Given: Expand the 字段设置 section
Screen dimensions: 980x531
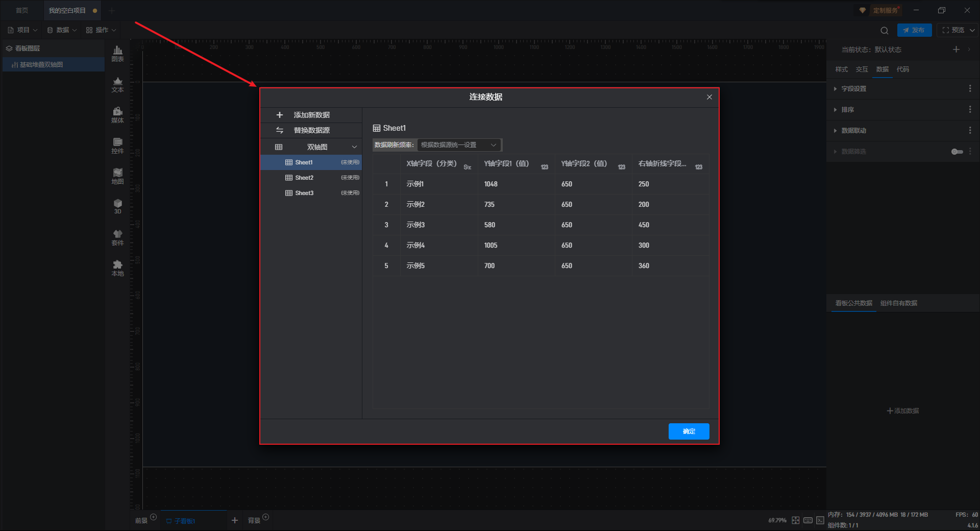Looking at the screenshot, I should (x=853, y=89).
